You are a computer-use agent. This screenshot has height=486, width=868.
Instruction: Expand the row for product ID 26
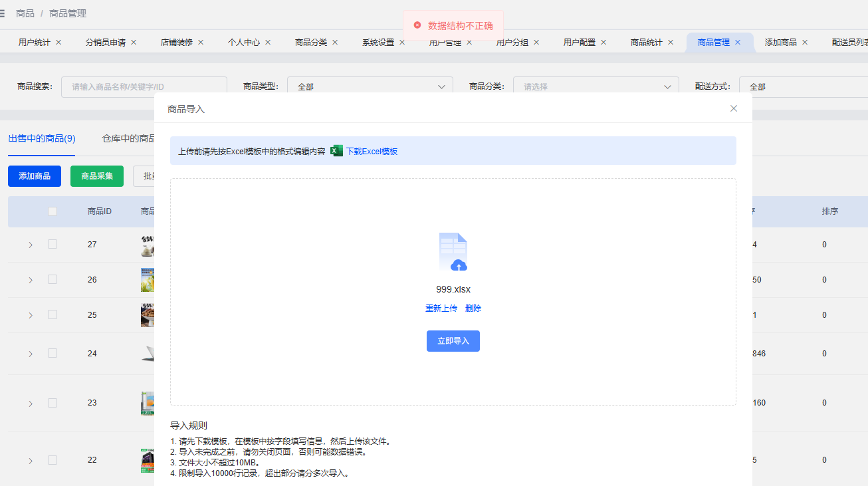tap(31, 280)
